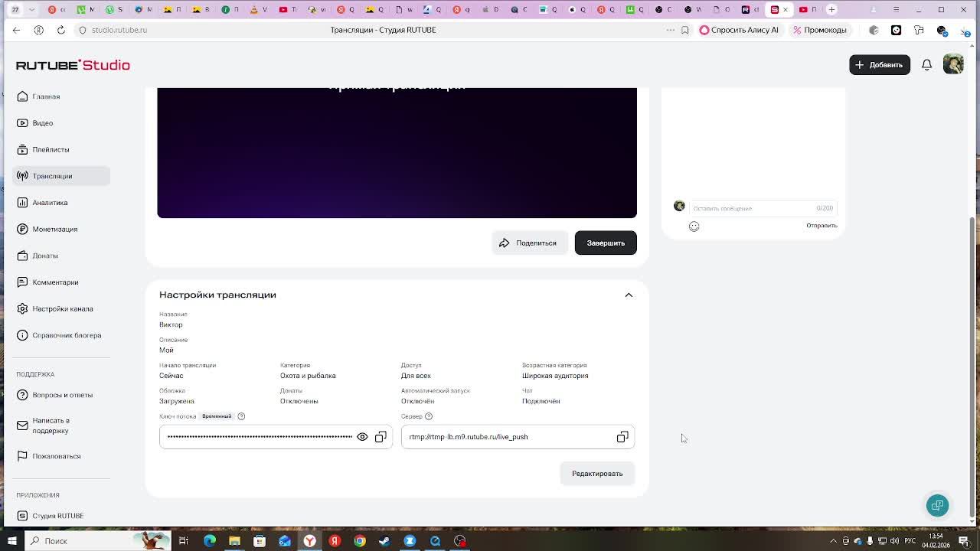Viewport: 980px width, 551px height.
Task: Open Steam from taskbar
Action: tap(384, 541)
